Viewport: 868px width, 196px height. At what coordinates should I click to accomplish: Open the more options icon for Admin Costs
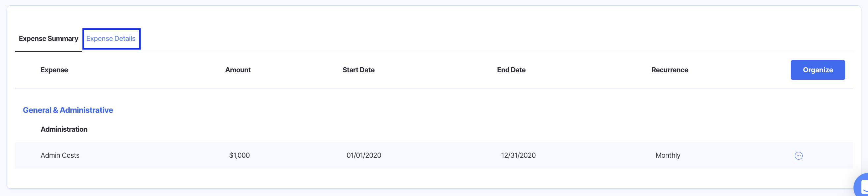coord(798,156)
